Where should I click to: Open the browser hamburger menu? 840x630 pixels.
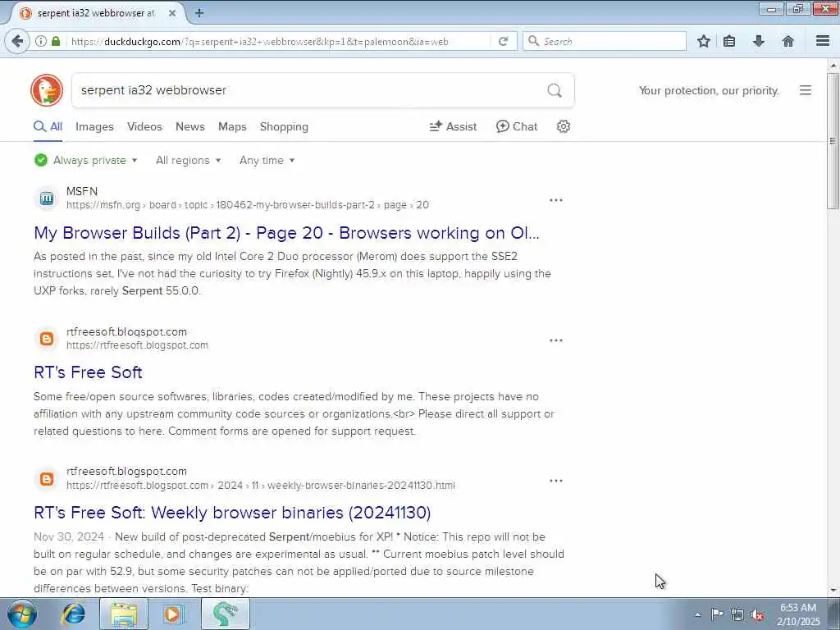coord(823,41)
